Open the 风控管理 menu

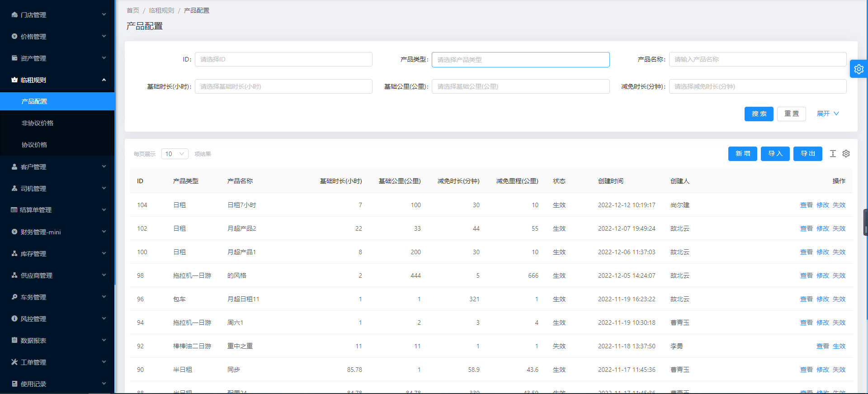point(57,319)
